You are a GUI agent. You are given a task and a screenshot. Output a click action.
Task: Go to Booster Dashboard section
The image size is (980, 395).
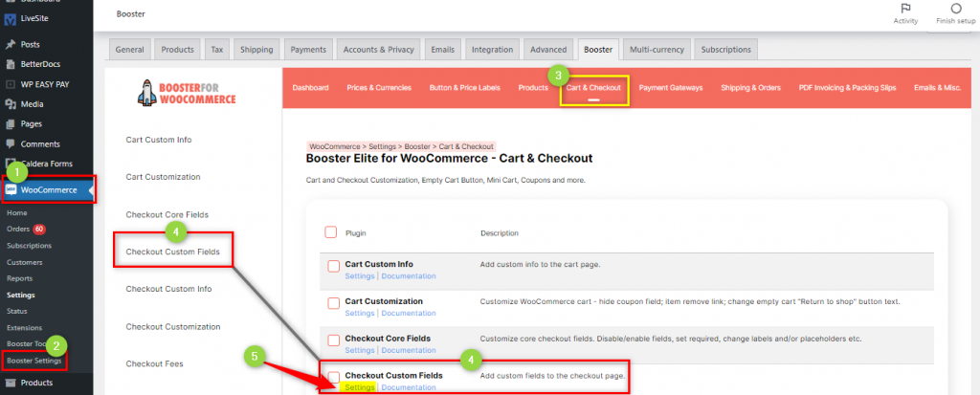tap(311, 88)
